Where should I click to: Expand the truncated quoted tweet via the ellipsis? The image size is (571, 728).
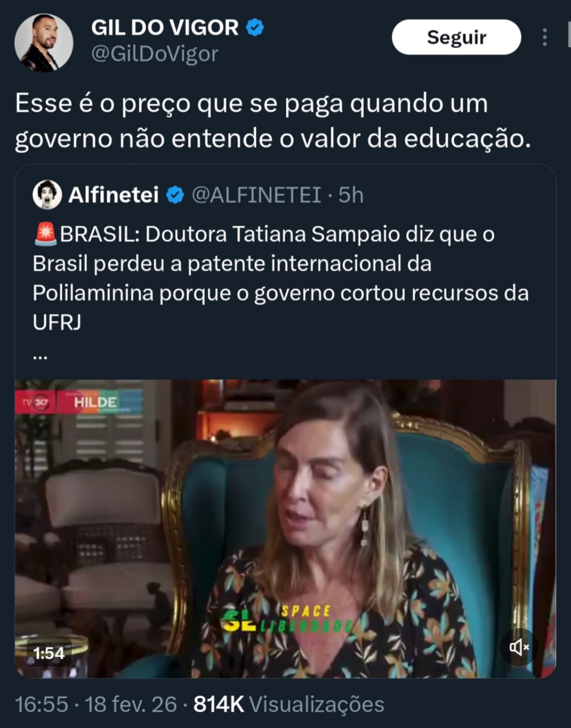coord(40,357)
